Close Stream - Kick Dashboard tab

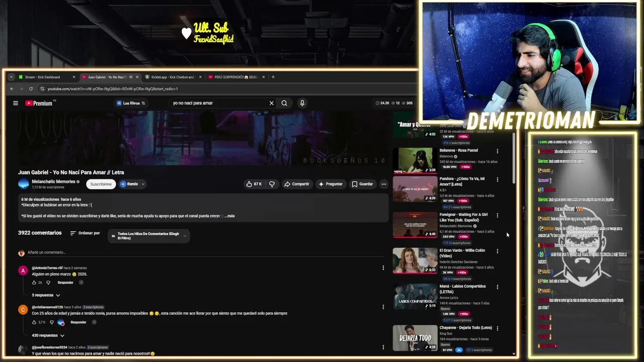[x=74, y=77]
